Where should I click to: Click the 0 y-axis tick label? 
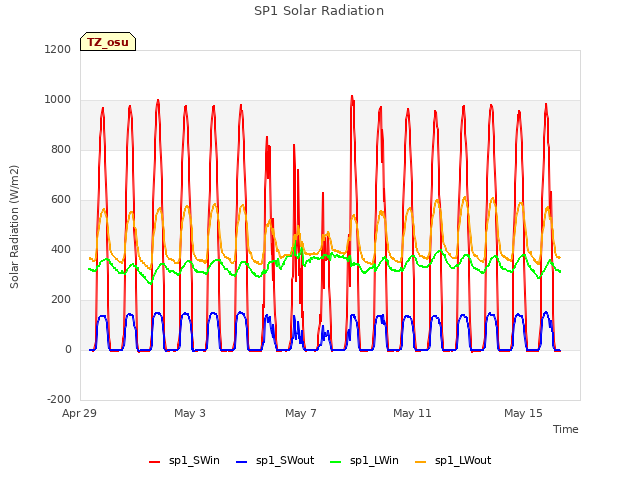68,349
